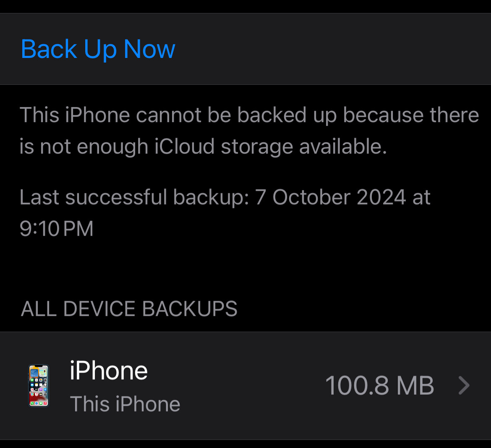Open the iPhone device thumbnail icon
This screenshot has height=448, width=491.
(39, 386)
